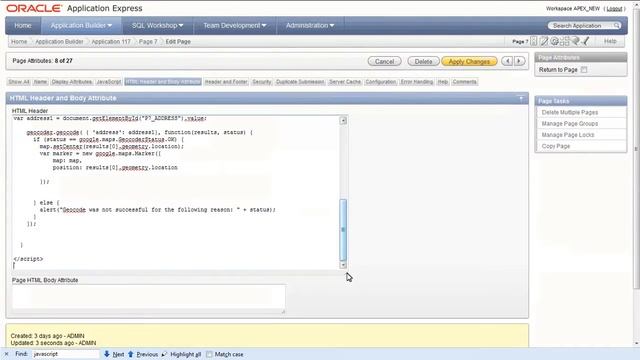Open the Developer Comment bubble icon
This screenshot has height=360, width=640.
(576, 41)
